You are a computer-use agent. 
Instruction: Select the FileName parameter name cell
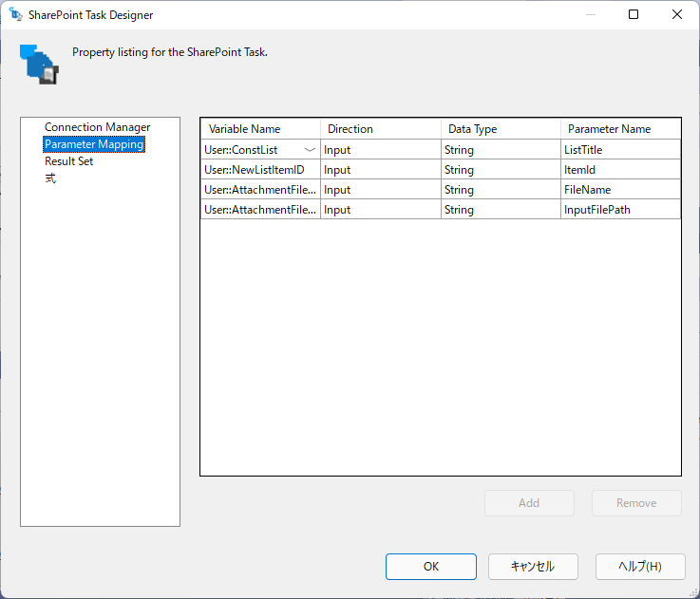click(x=620, y=190)
